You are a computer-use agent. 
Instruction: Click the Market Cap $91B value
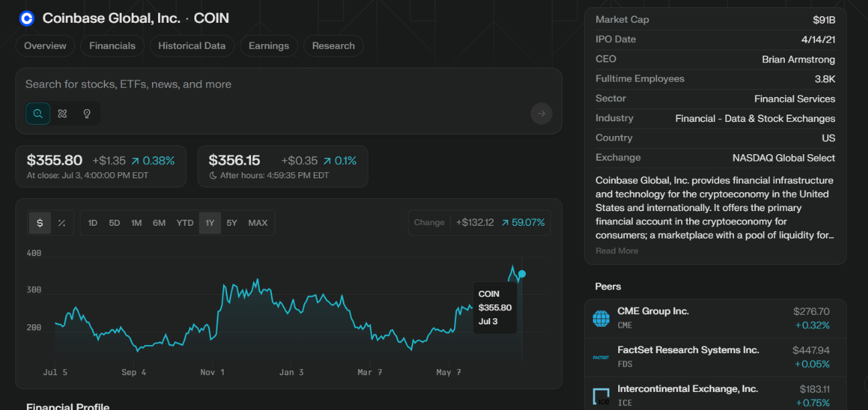point(824,19)
